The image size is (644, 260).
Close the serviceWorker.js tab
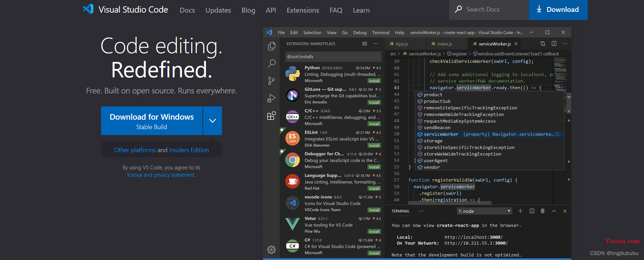click(516, 44)
